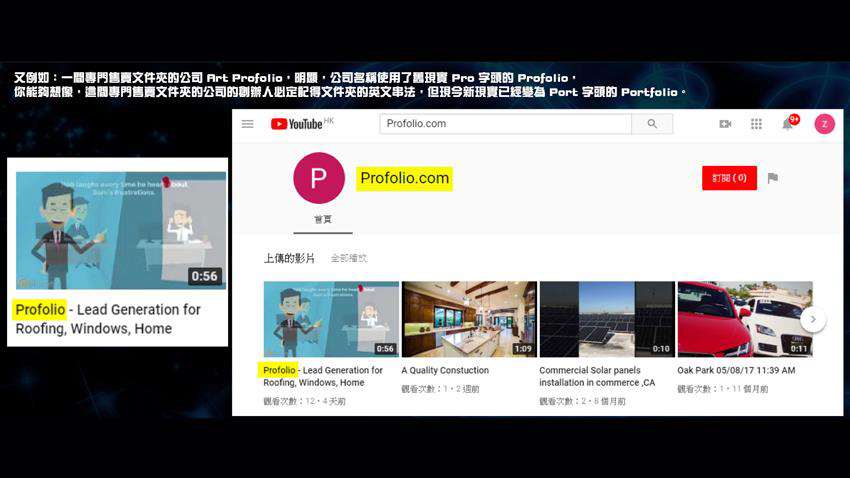Open the account avatar labeled Z
Screen dimensions: 850x478
(x=825, y=124)
